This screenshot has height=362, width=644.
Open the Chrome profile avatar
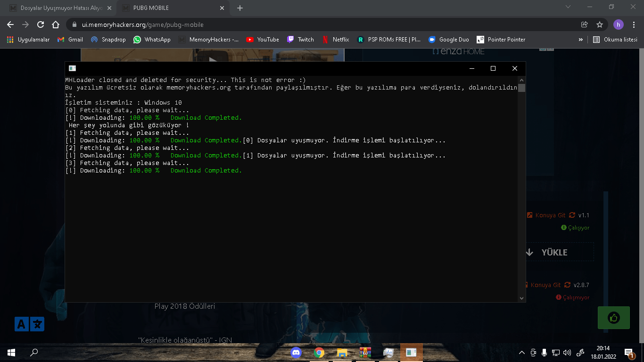point(618,25)
